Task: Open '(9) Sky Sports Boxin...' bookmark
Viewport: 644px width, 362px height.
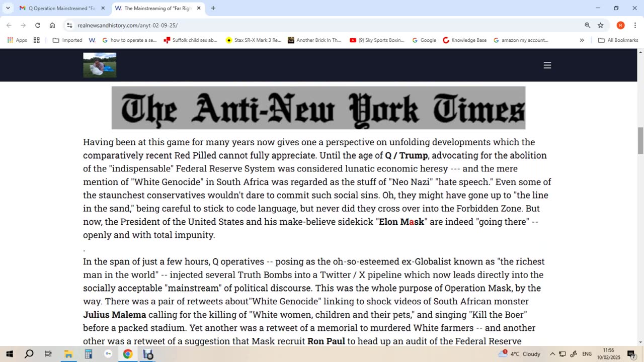Action: point(377,40)
